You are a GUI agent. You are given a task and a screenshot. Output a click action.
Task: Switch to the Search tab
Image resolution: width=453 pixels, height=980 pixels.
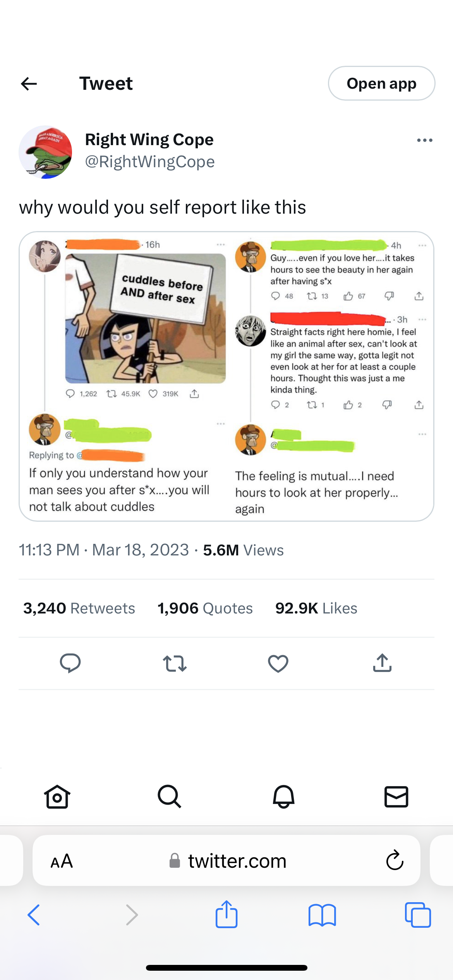(x=170, y=797)
